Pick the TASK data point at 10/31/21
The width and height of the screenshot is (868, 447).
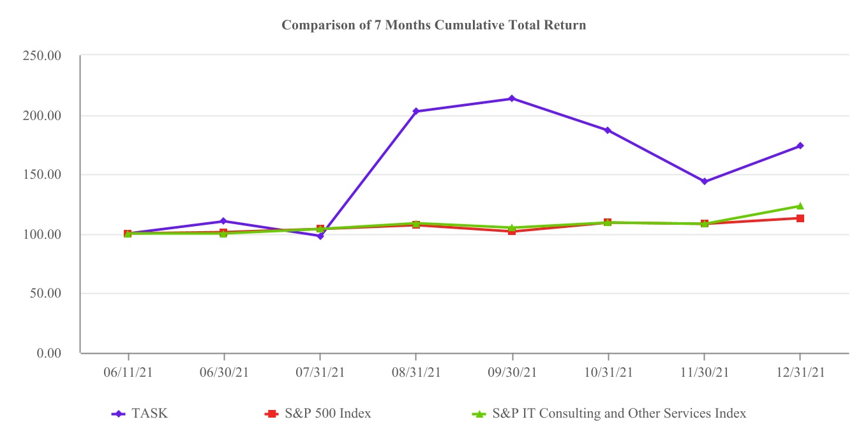point(608,130)
